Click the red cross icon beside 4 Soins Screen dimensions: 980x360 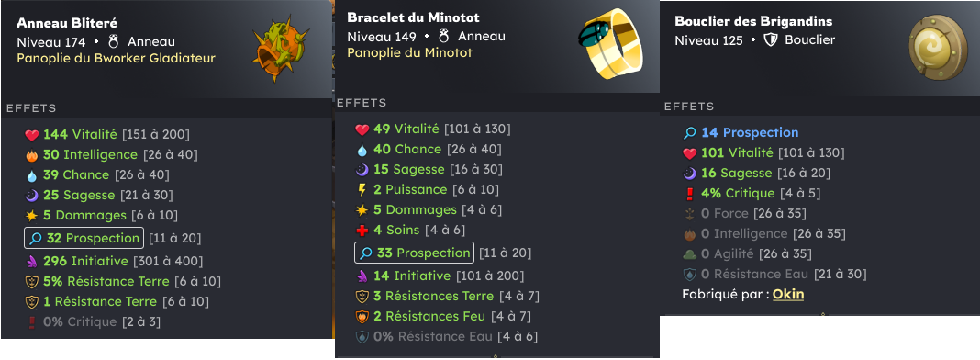(x=362, y=230)
